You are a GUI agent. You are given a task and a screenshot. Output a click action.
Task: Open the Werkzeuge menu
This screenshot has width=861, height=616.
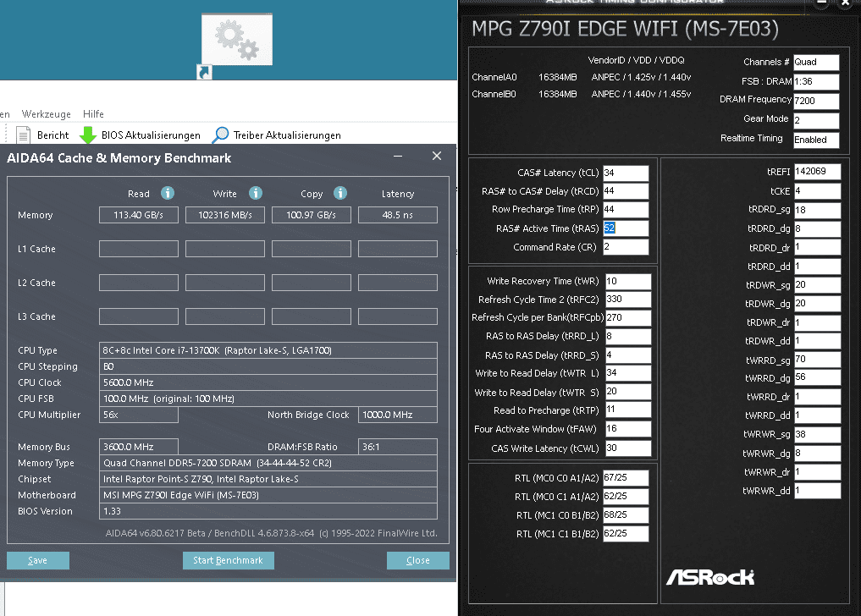(46, 114)
